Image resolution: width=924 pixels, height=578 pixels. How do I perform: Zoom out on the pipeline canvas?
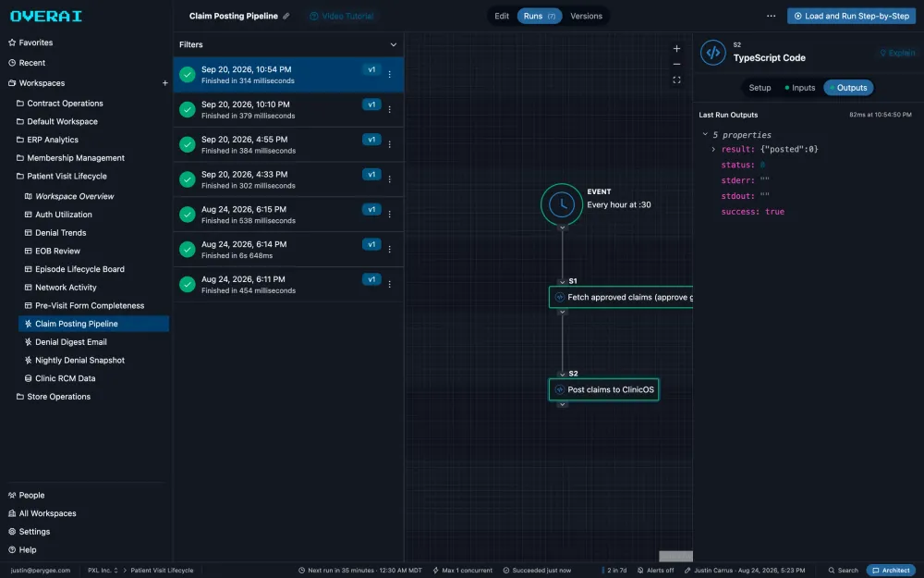tap(676, 65)
